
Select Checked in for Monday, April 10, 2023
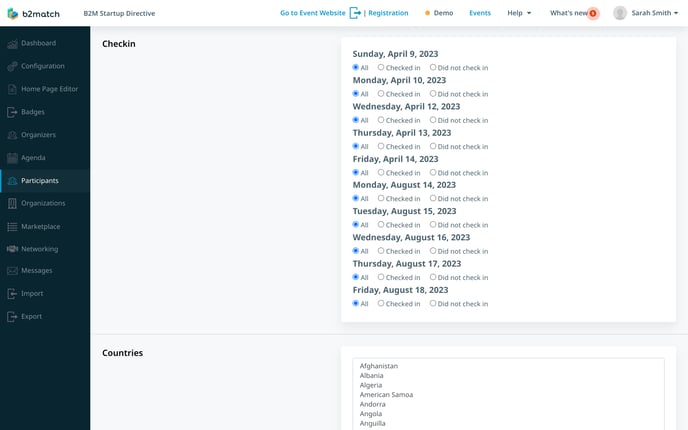pos(381,94)
